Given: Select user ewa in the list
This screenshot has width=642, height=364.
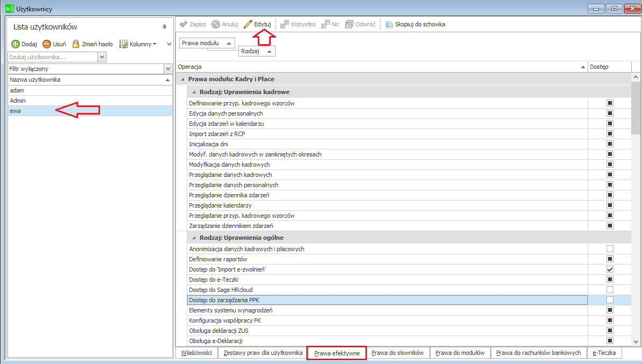Looking at the screenshot, I should click(x=90, y=111).
